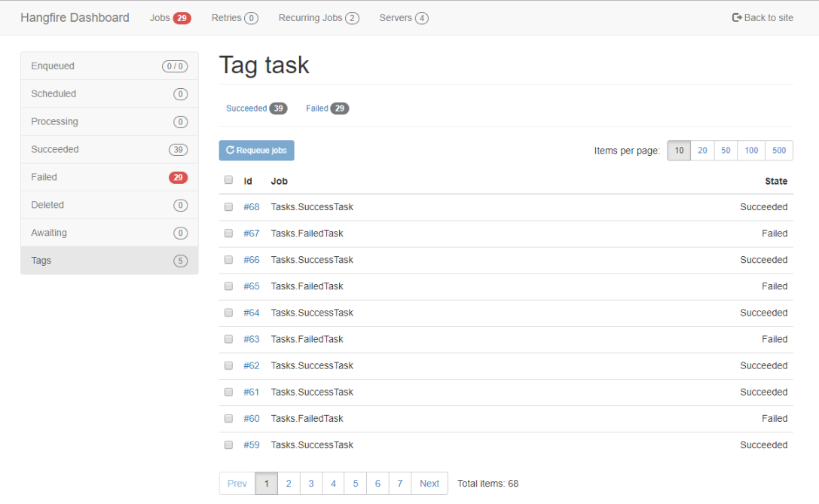Filter tag jobs by Succeeded 39
819x504 pixels.
(x=256, y=108)
